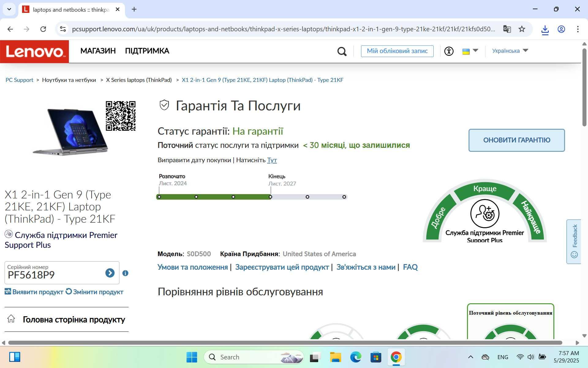The height and width of the screenshot is (368, 588).
Task: Submit serial number with arrow button
Action: (x=110, y=273)
